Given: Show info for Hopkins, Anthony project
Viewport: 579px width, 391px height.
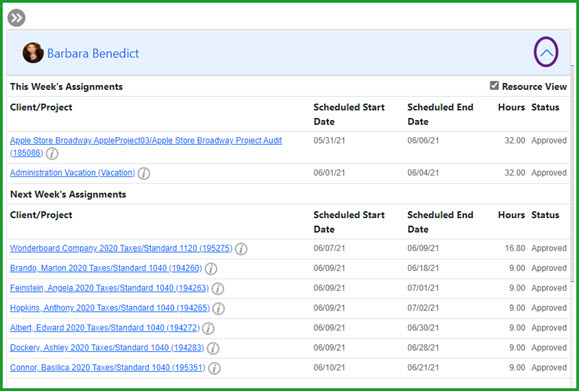Looking at the screenshot, I should [x=218, y=309].
